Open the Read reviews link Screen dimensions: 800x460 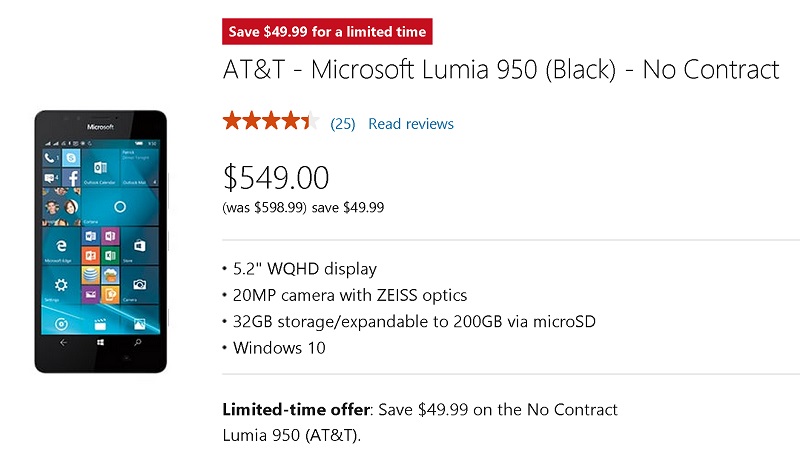[411, 124]
